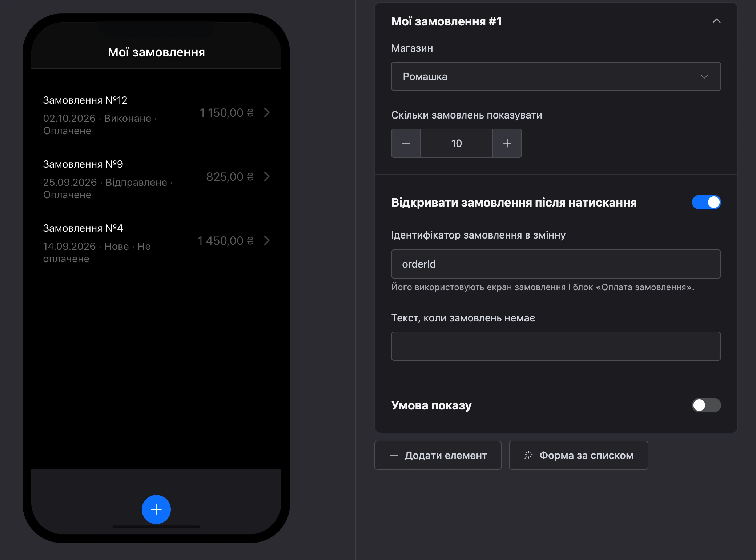Click the 825,00 ₴ amount
The width and height of the screenshot is (756, 560).
(230, 177)
